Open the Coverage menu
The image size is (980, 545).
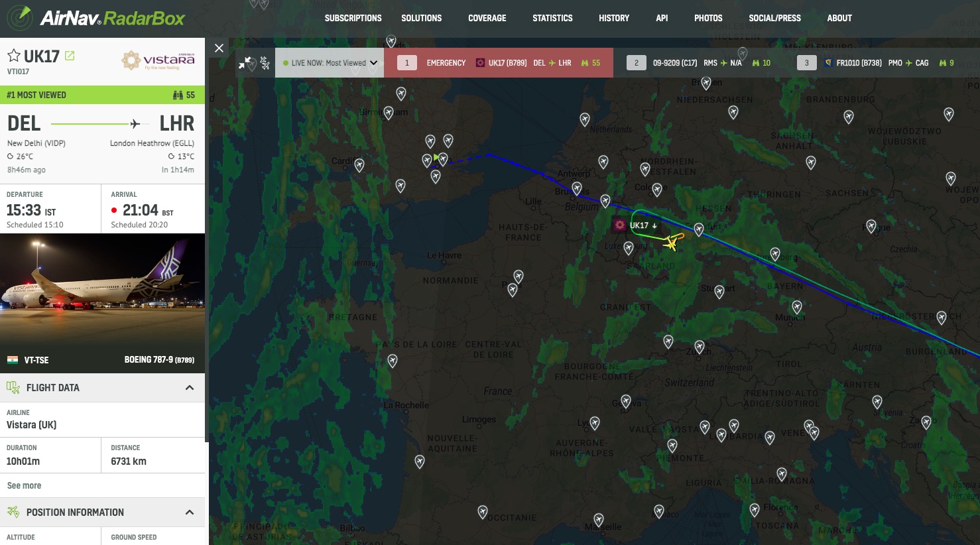click(x=487, y=18)
